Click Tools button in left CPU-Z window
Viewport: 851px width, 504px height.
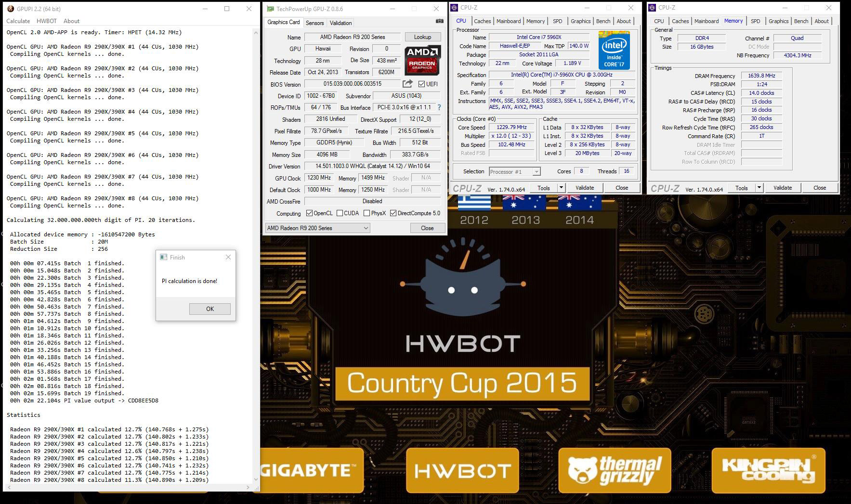pos(544,188)
